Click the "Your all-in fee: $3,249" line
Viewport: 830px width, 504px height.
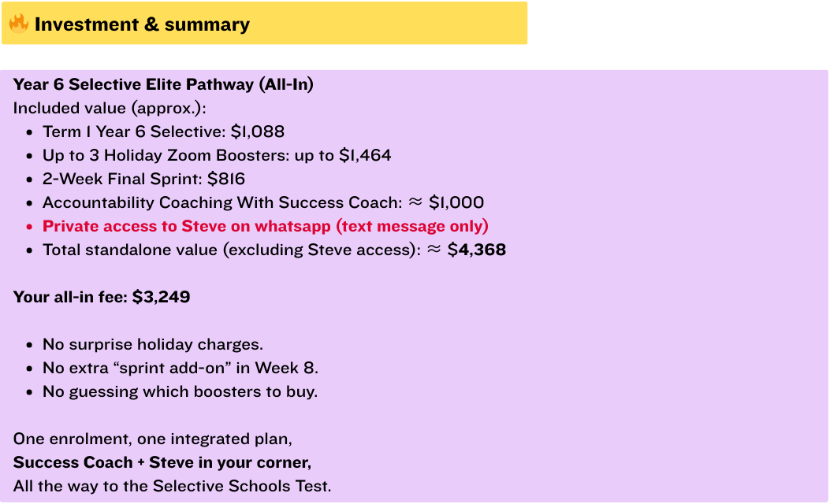click(102, 297)
